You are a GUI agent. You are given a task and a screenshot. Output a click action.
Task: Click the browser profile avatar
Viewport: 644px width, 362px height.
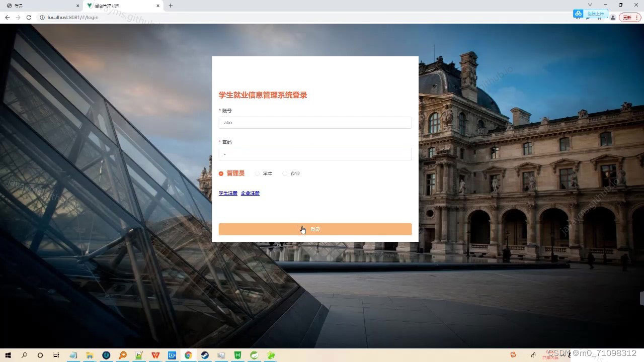[x=613, y=17]
